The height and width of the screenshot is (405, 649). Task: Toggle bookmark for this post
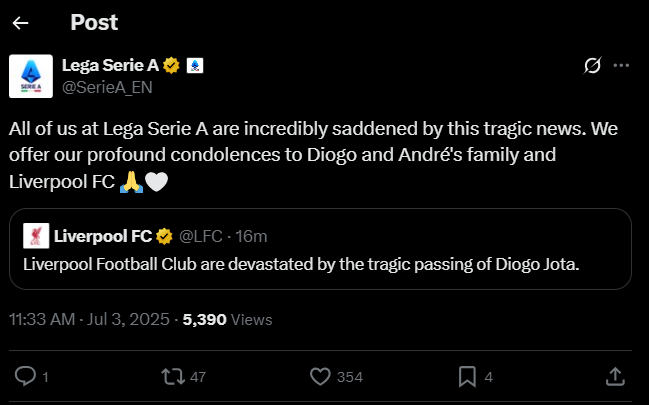point(467,377)
